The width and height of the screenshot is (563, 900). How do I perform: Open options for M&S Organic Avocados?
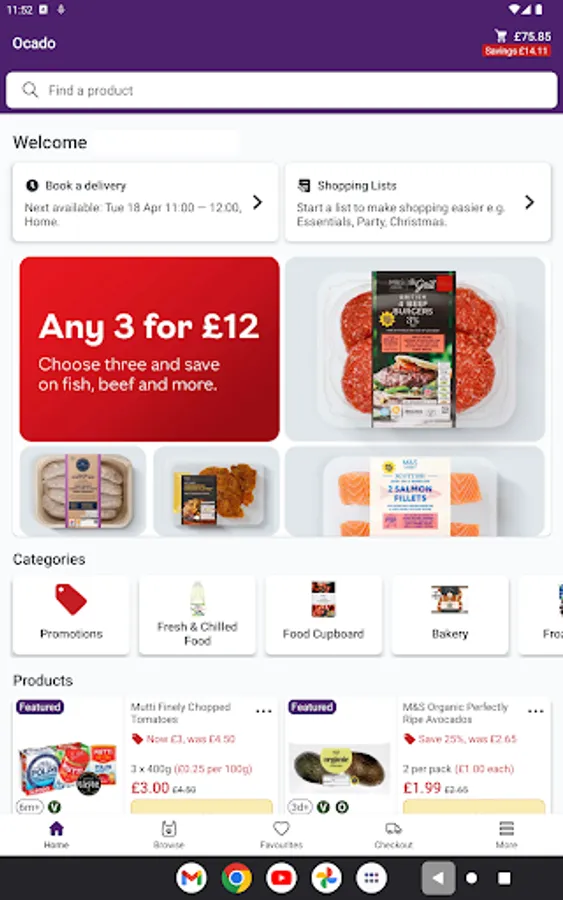pos(535,711)
